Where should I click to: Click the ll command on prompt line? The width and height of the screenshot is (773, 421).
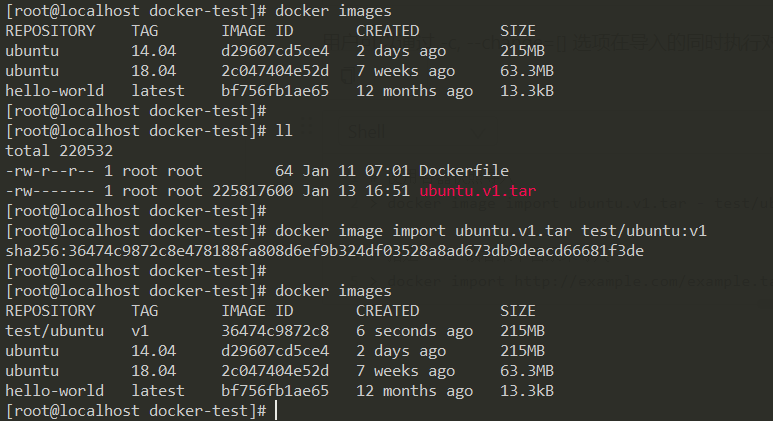[284, 131]
